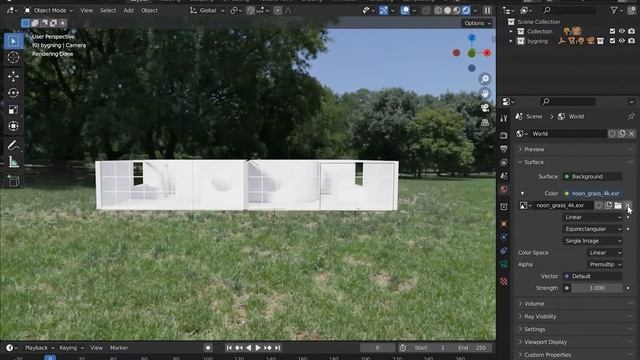Viewport: 640px width, 360px height.
Task: Open the Playback menu
Action: coord(40,348)
